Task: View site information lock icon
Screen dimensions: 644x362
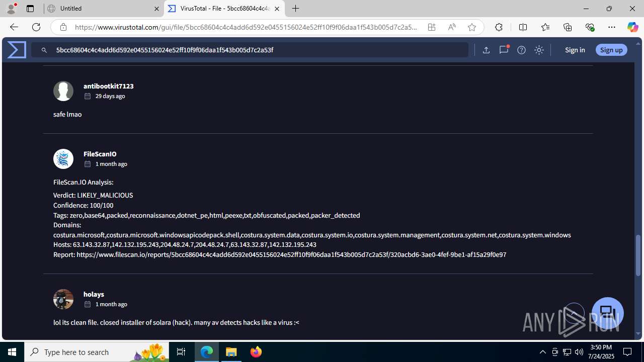Action: tap(63, 27)
